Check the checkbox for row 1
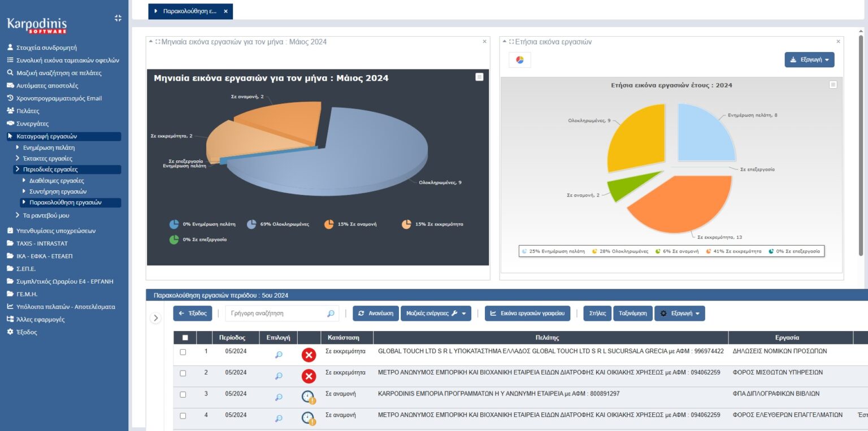 (183, 352)
